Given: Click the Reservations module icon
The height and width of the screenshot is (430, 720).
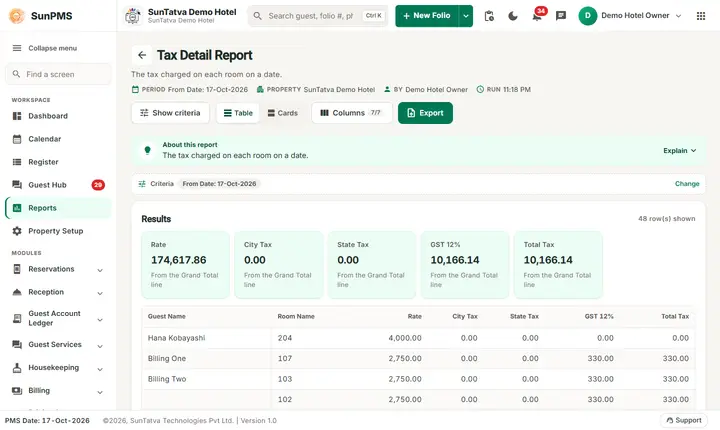Looking at the screenshot, I should [17, 269].
